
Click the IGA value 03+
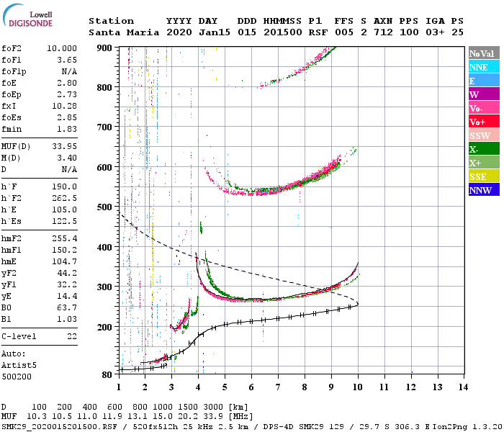pyautogui.click(x=435, y=32)
